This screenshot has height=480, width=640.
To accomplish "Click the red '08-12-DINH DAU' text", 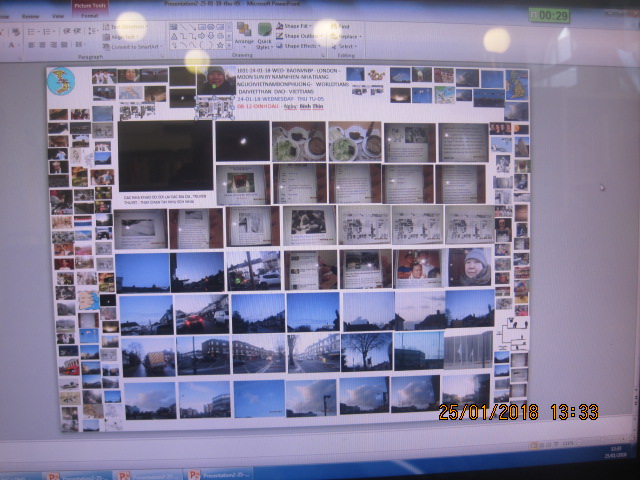I will tap(258, 106).
